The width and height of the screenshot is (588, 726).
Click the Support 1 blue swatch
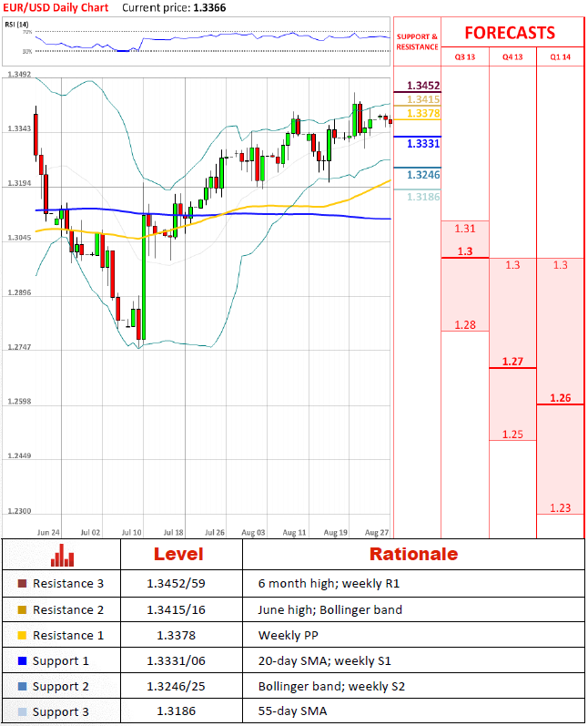pyautogui.click(x=22, y=660)
